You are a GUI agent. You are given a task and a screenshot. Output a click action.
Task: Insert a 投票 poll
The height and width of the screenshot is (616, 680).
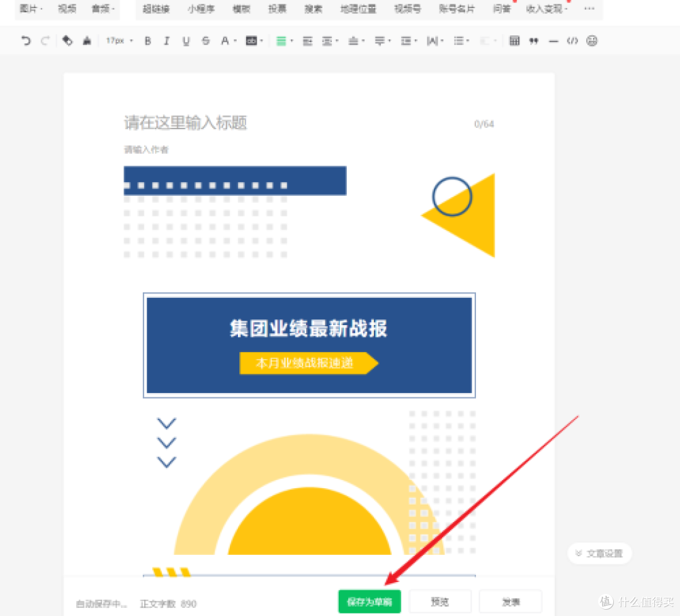277,9
